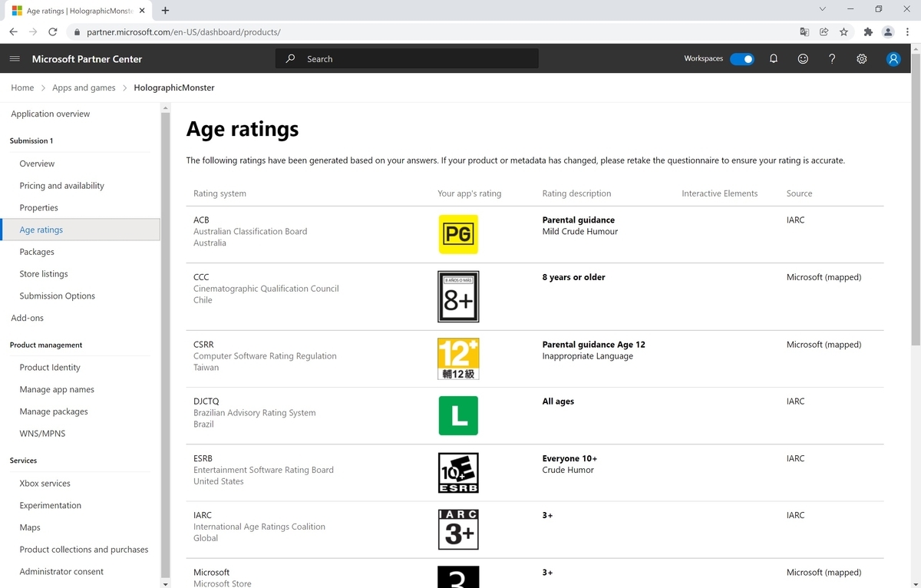Screen dimensions: 921x588
Task: Open the Chrome profile icon
Action: tap(888, 32)
